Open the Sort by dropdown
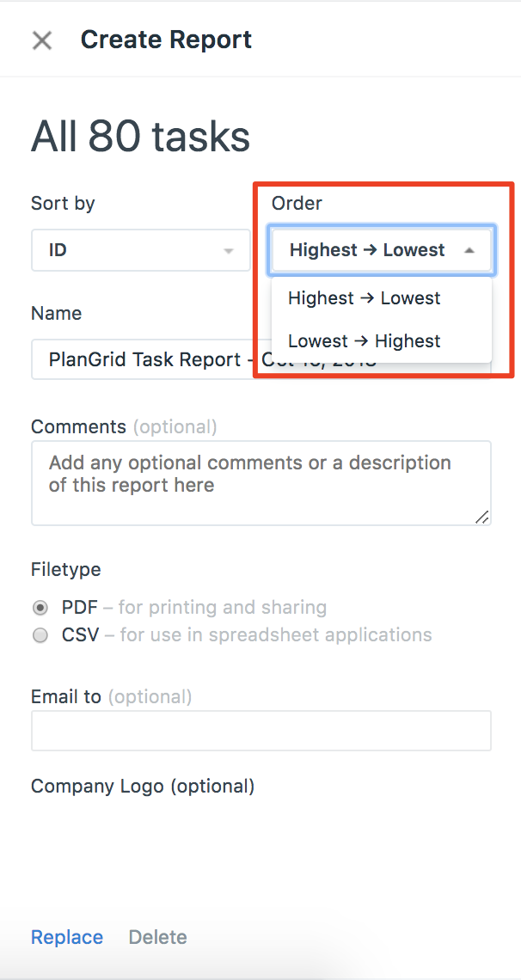Screen dimensions: 521x980 point(140,250)
